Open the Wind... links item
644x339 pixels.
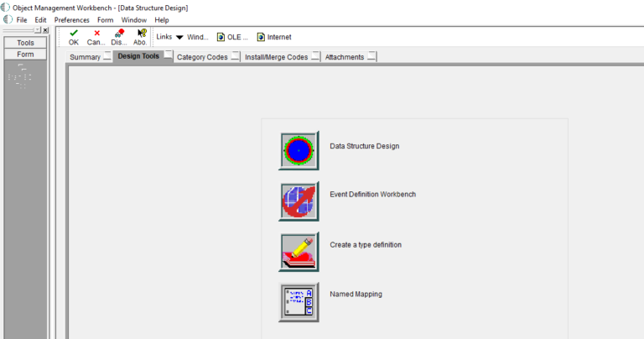coord(198,37)
